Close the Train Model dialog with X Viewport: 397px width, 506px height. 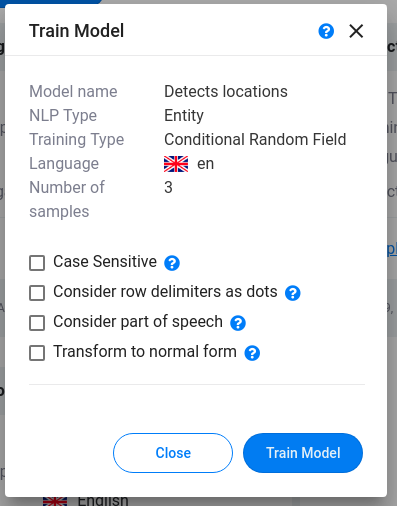click(356, 31)
